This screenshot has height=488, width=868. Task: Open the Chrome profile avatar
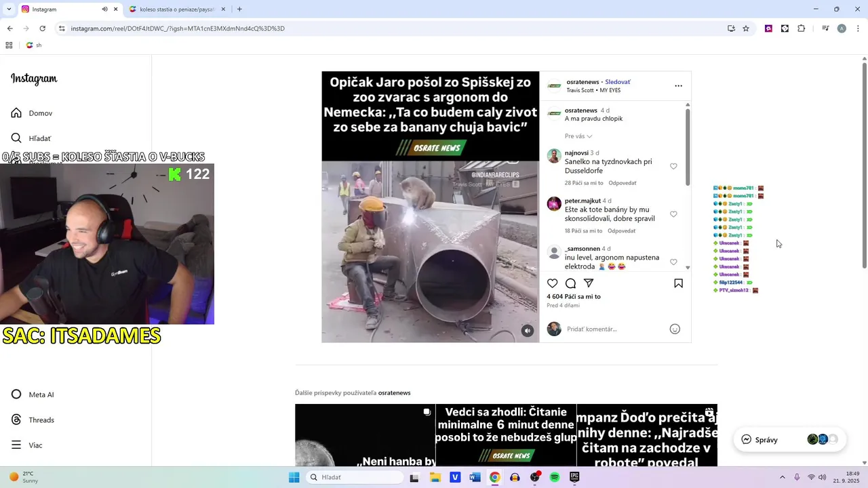pos(842,28)
